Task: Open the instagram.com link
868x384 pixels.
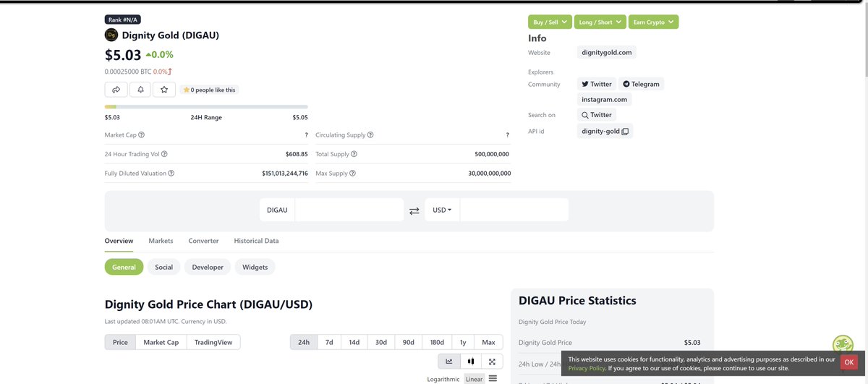Action: pyautogui.click(x=605, y=99)
